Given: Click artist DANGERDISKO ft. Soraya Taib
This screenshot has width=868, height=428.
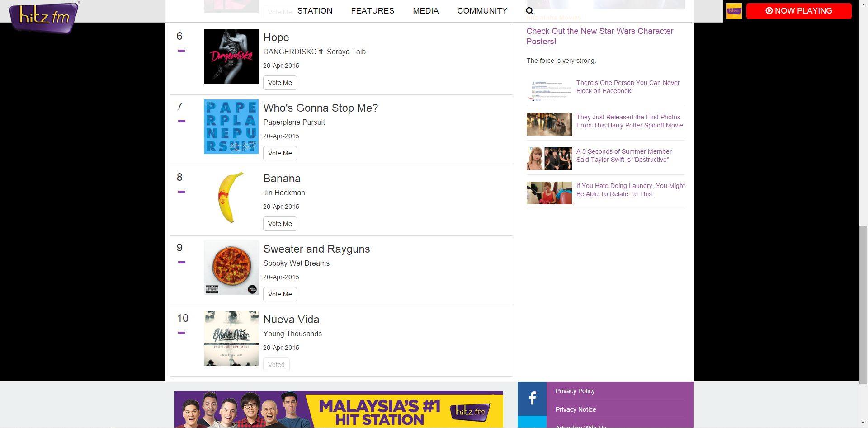Looking at the screenshot, I should (x=315, y=52).
